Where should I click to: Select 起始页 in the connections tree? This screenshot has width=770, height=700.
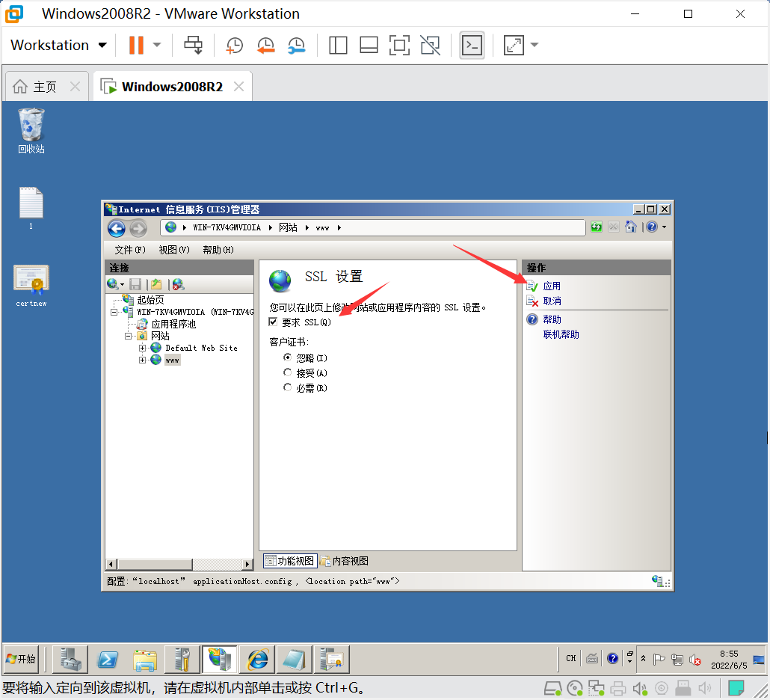(x=151, y=300)
